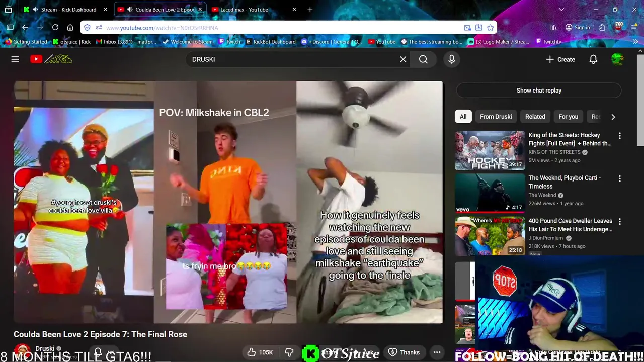This screenshot has width=644, height=362.
Task: Click the Create button
Action: coord(560,59)
